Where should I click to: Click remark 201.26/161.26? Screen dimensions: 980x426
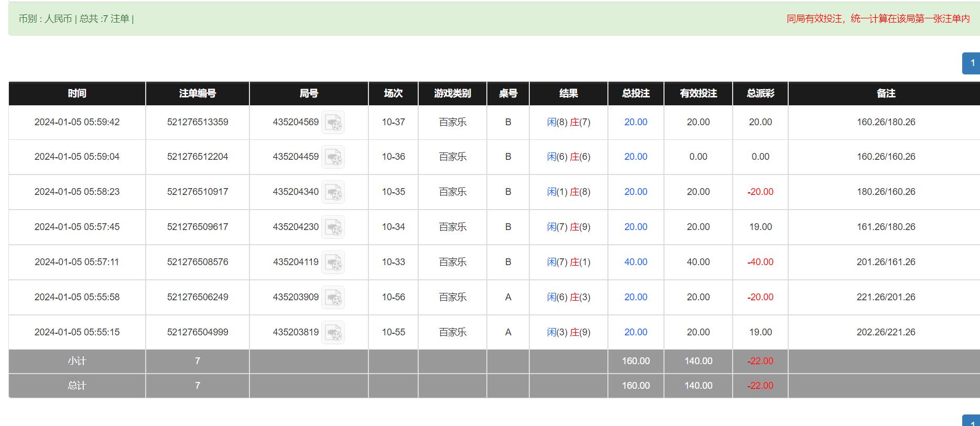886,262
